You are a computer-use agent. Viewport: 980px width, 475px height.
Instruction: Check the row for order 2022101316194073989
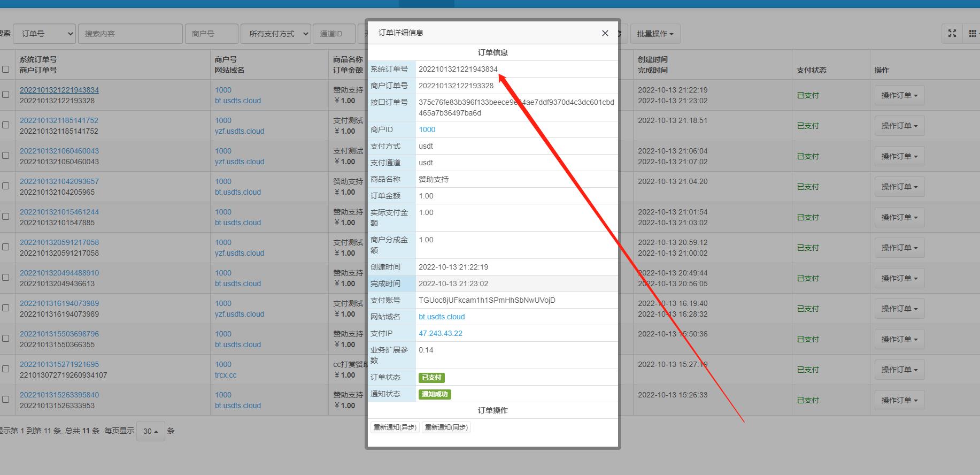pos(5,308)
